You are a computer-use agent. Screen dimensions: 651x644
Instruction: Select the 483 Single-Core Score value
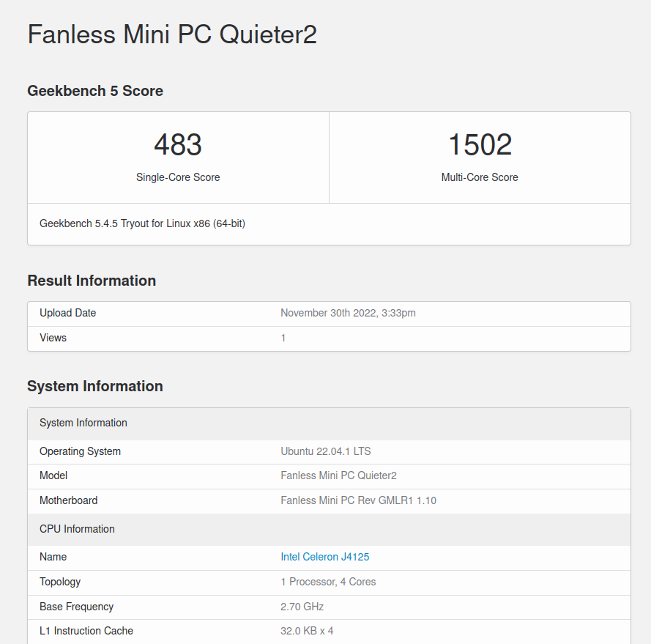(178, 144)
